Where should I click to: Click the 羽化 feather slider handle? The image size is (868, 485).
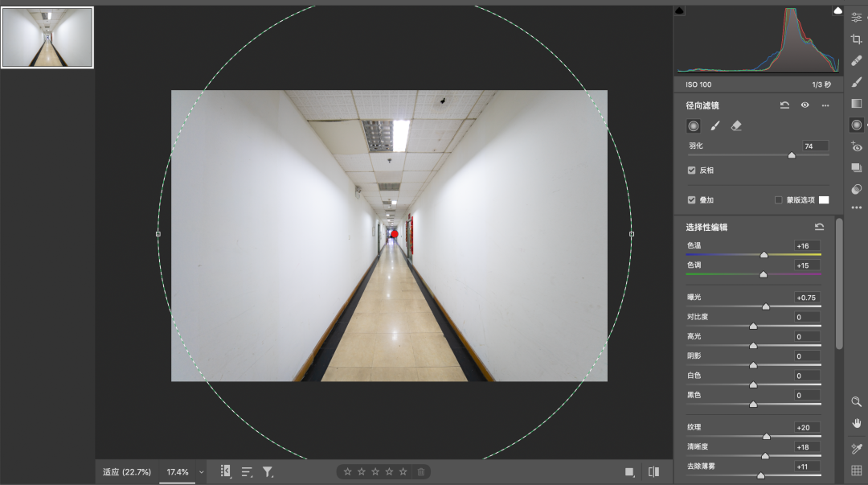792,155
